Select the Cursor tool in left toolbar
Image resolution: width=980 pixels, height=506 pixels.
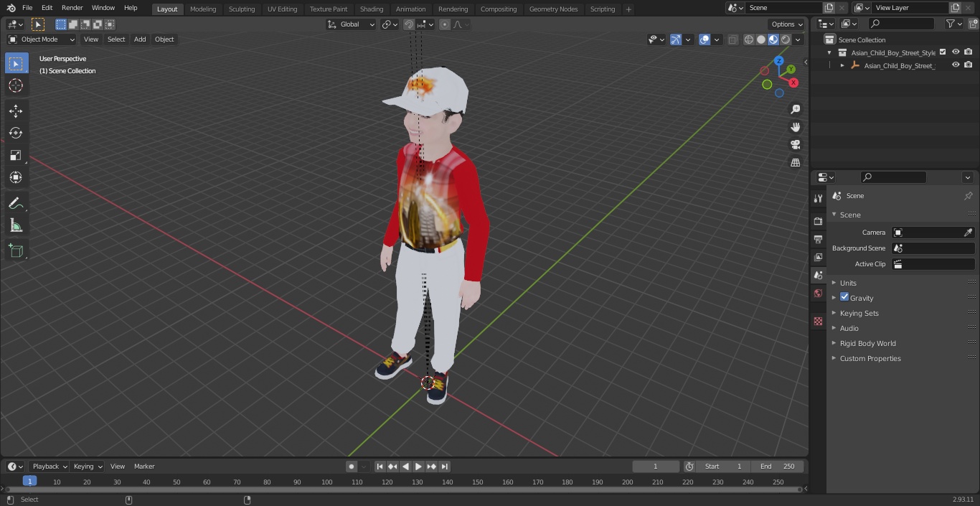[x=16, y=85]
